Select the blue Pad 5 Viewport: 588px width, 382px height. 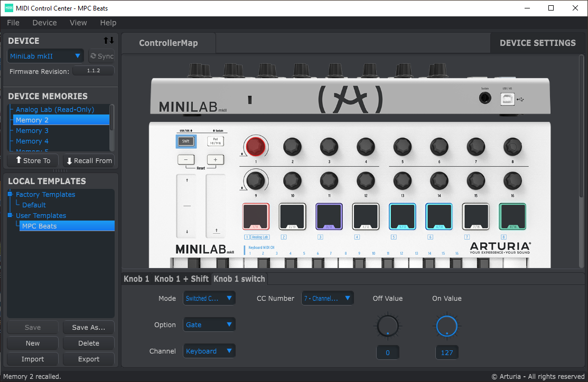403,216
